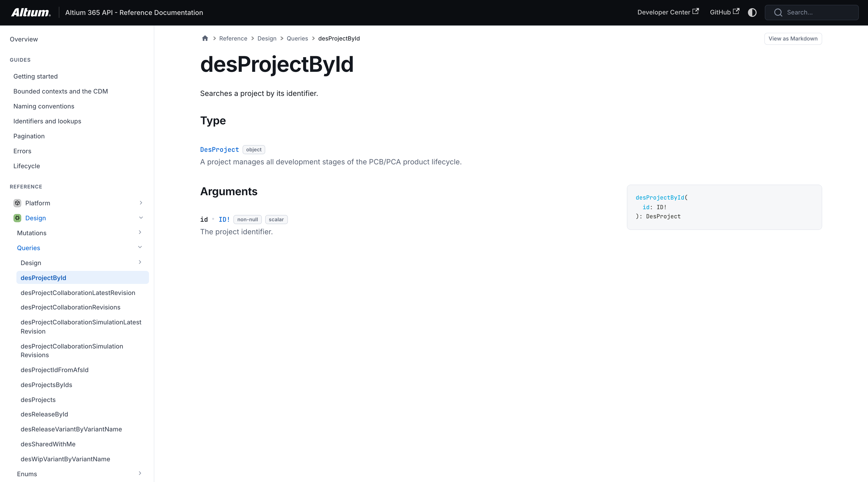868x482 pixels.
Task: Select desReleaseById in sidebar
Action: [44, 414]
